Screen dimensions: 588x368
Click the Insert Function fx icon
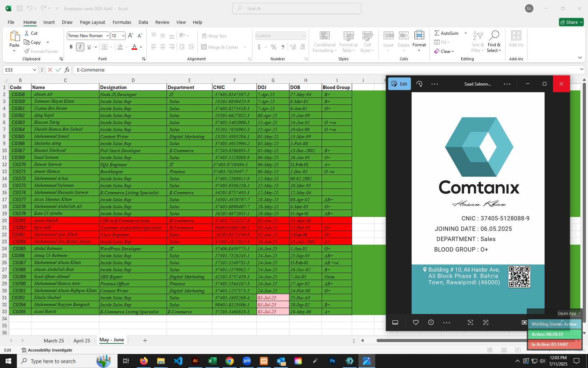(67, 70)
